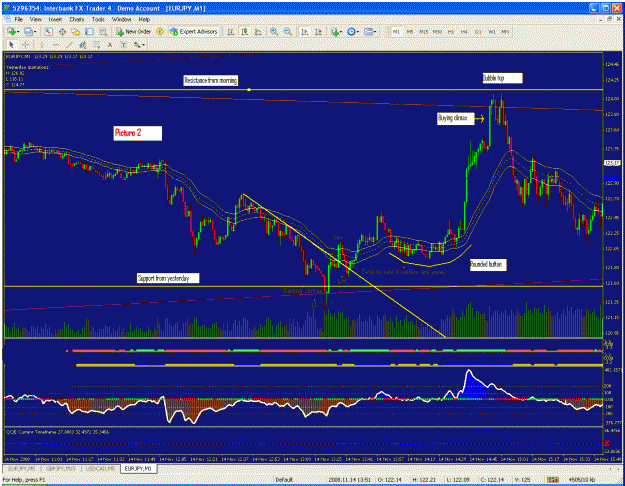
Task: Open the View menu
Action: tap(35, 19)
